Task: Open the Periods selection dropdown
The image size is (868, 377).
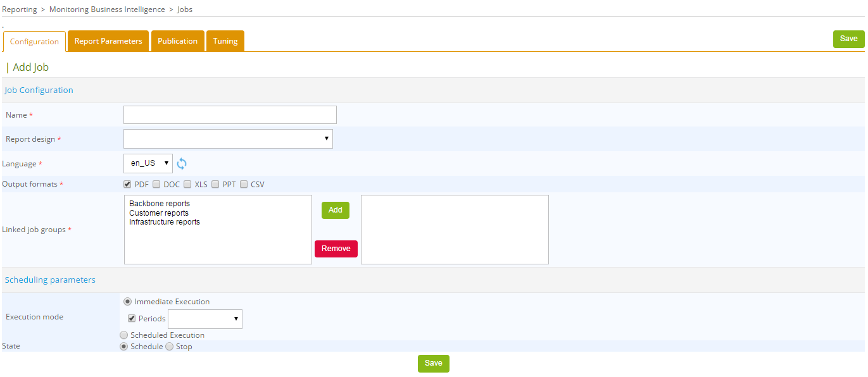Action: point(205,319)
